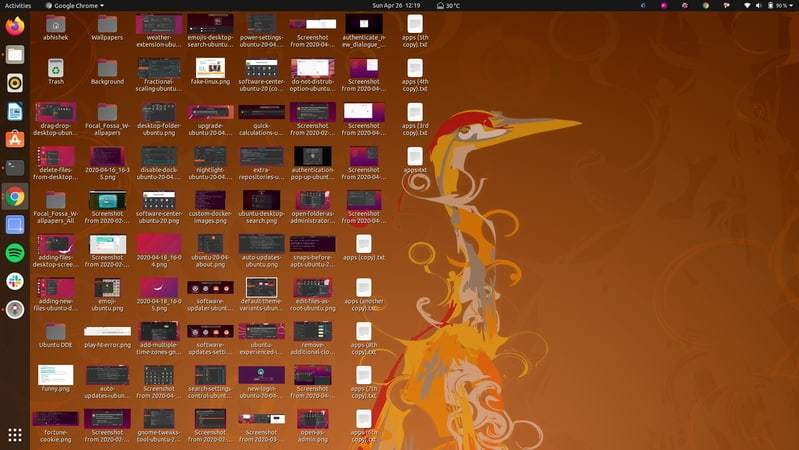Viewport: 799px width, 450px height.
Task: Show Applications grid button
Action: 14,435
